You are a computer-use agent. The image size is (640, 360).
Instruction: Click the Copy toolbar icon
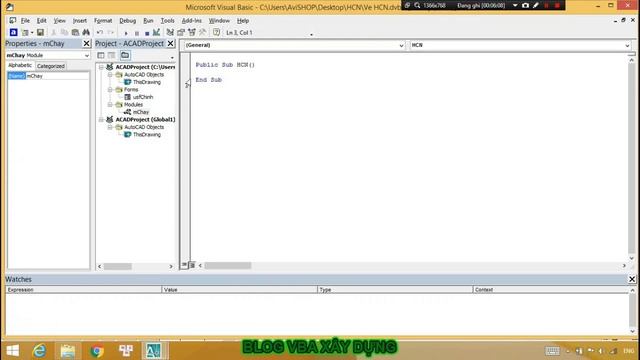click(64, 32)
